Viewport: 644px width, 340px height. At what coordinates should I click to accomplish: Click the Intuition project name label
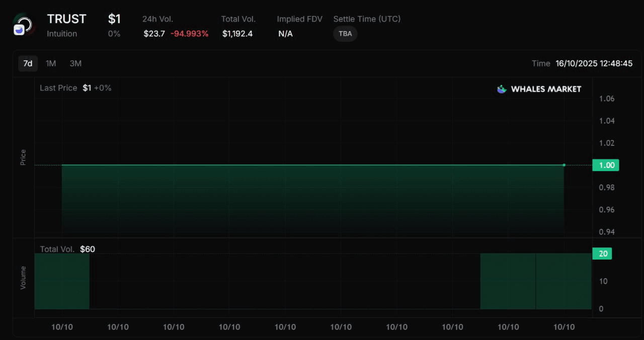(62, 34)
